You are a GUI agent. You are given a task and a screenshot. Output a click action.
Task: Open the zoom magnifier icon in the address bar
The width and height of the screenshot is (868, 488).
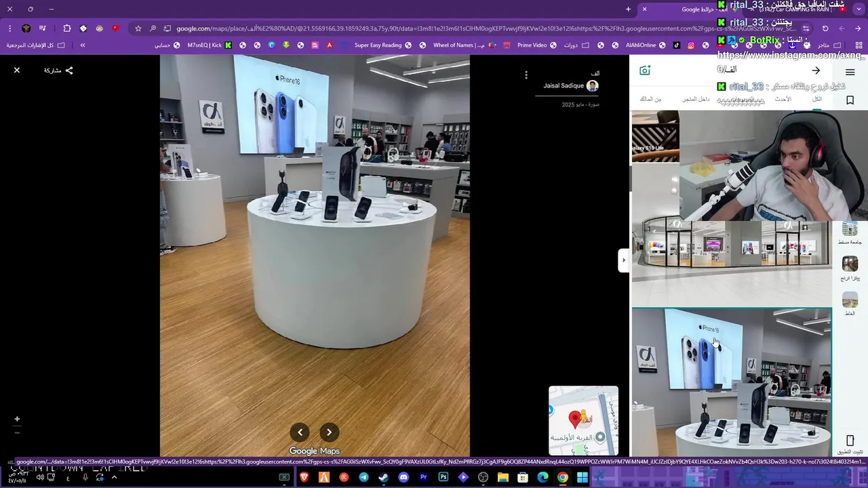pos(153,28)
